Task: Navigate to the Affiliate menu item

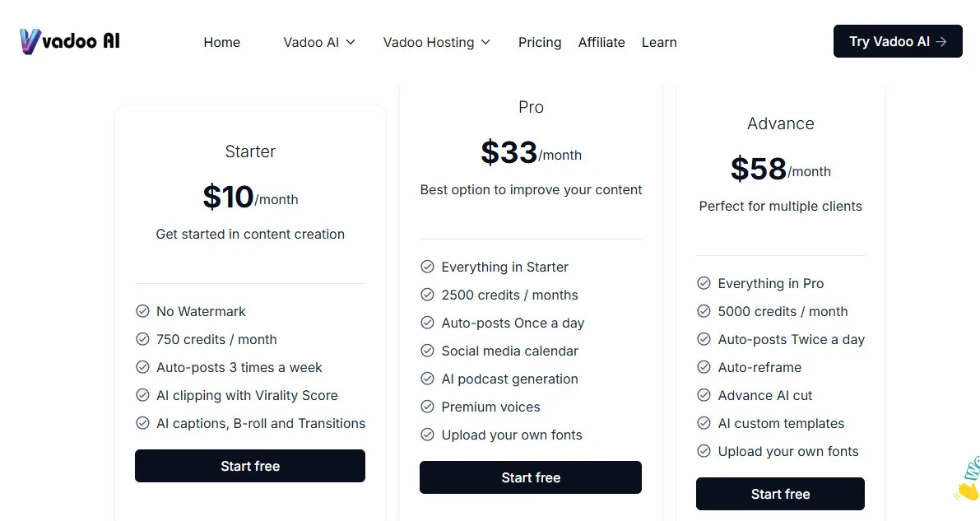Action: 601,42
